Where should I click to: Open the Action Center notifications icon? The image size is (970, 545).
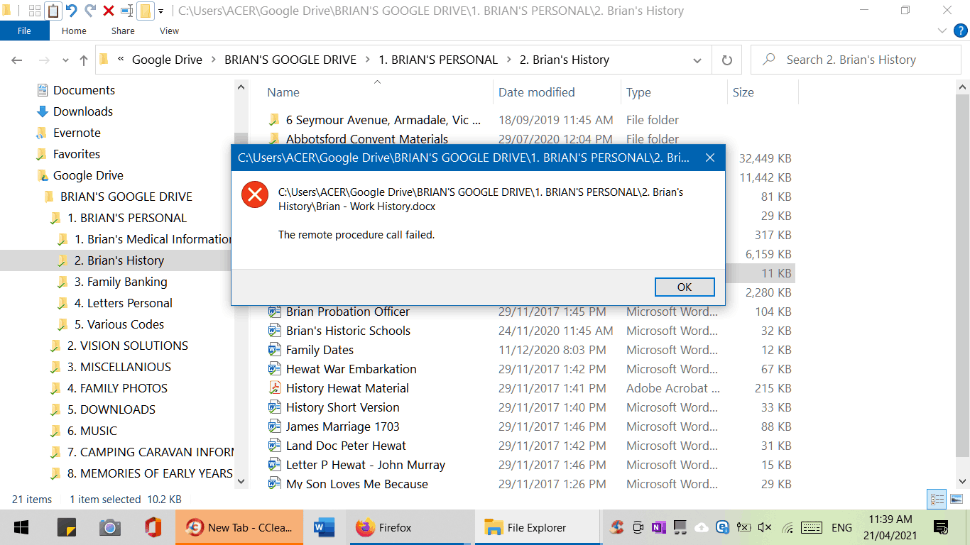941,528
